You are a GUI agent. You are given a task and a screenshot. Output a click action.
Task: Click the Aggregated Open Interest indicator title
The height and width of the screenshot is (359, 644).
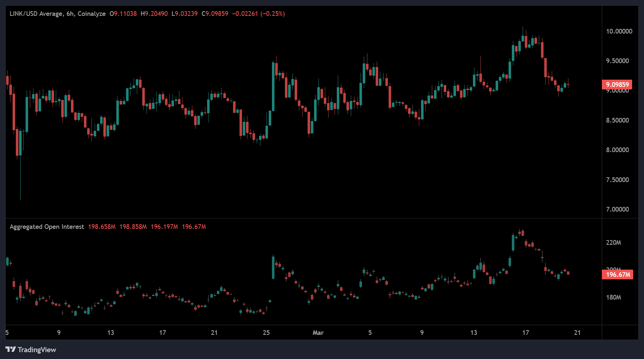(47, 227)
